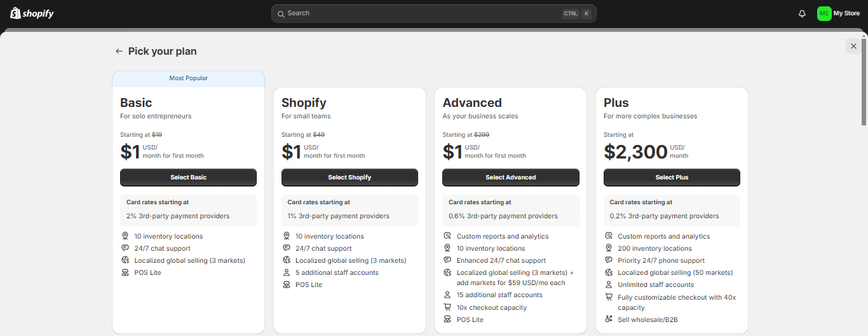Click wholesale/B2B icon in Plus plan

[x=609, y=319]
